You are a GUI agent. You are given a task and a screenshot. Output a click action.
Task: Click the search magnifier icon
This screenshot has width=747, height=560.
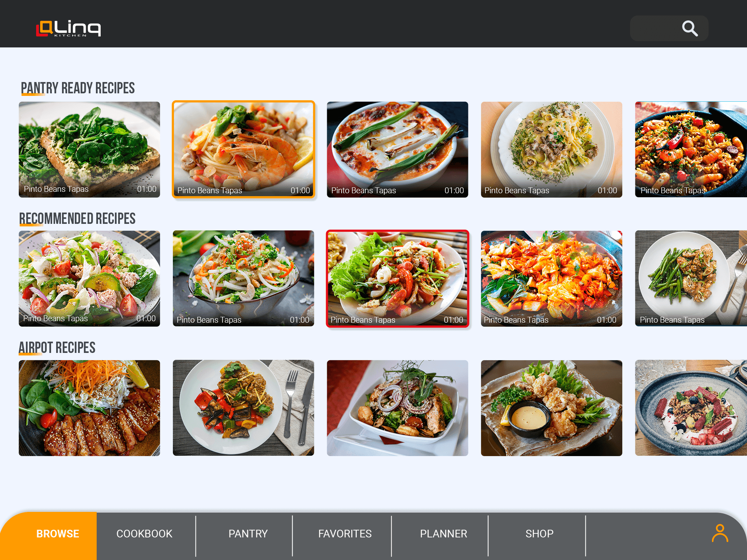[x=690, y=28]
